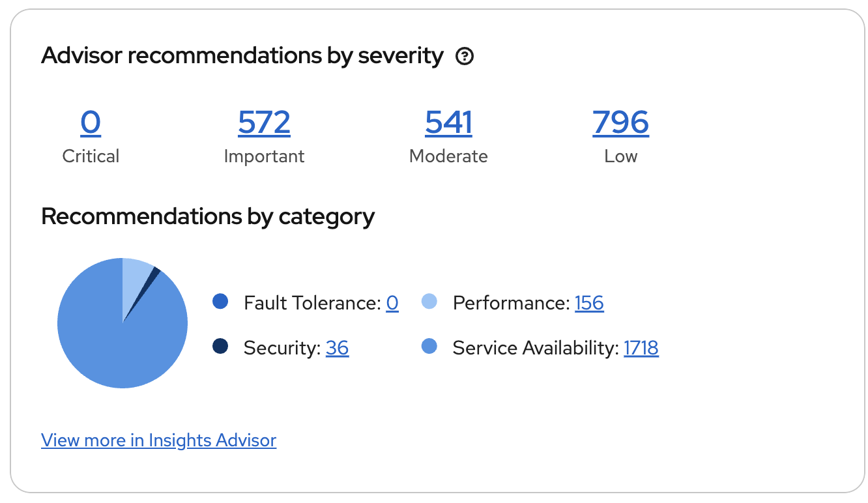Click the Performance 156 count link
The width and height of the screenshot is (868, 503).
tap(589, 303)
